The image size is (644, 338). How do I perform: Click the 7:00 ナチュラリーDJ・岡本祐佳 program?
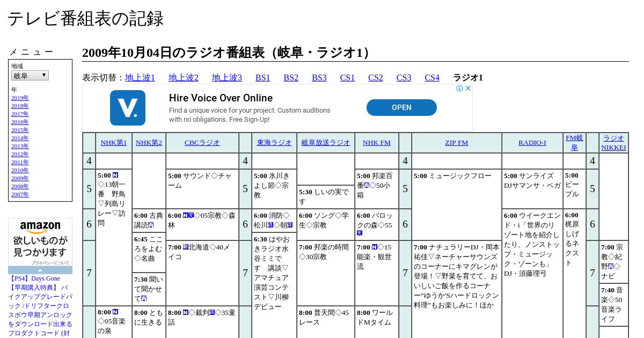pyautogui.click(x=457, y=290)
